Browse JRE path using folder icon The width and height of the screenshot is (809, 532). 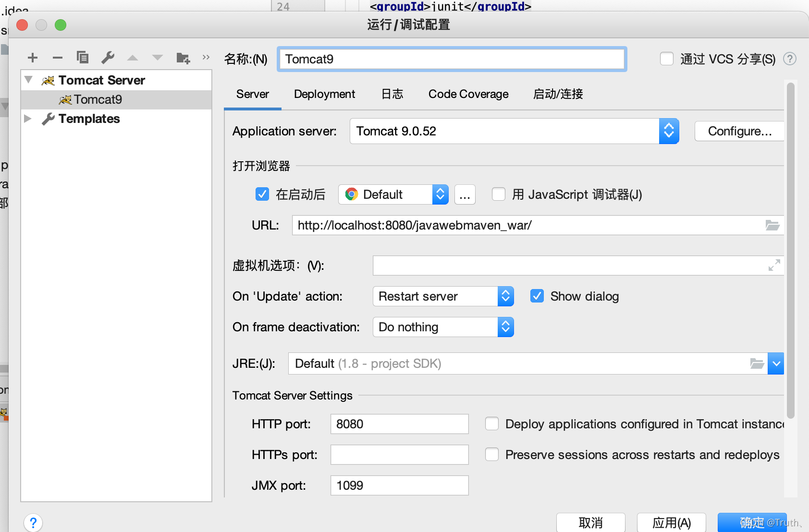pos(757,363)
